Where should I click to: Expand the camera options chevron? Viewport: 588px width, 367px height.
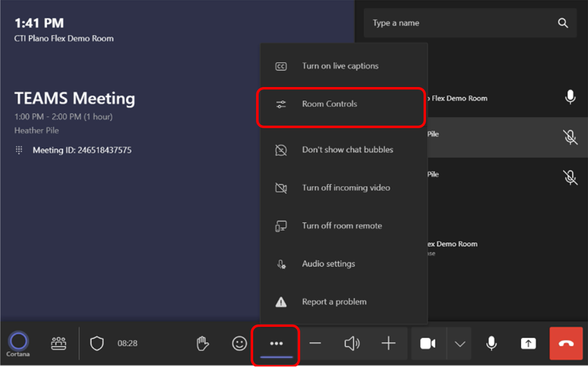click(459, 343)
